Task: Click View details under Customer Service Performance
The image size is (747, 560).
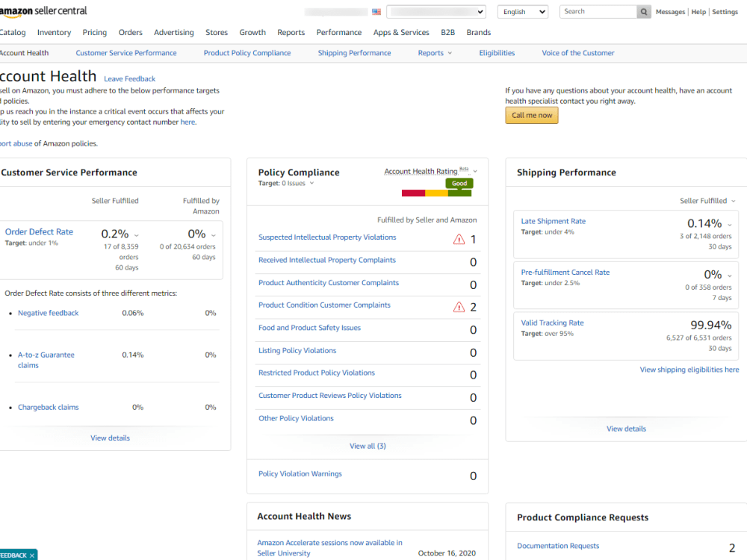Action: click(x=110, y=438)
